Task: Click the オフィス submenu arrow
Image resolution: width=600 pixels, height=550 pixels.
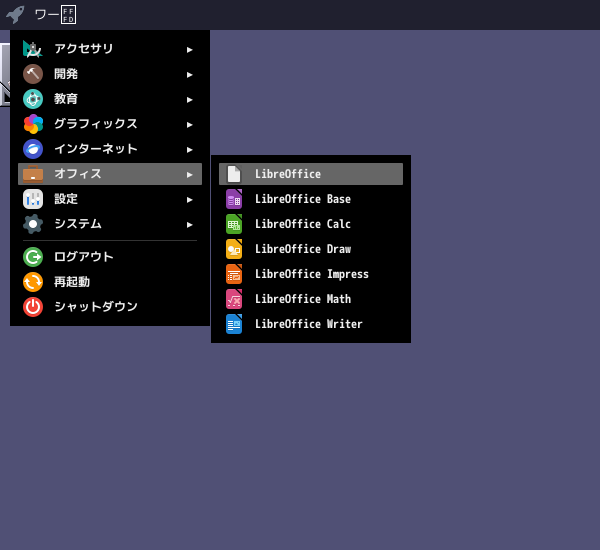Action: pyautogui.click(x=189, y=175)
